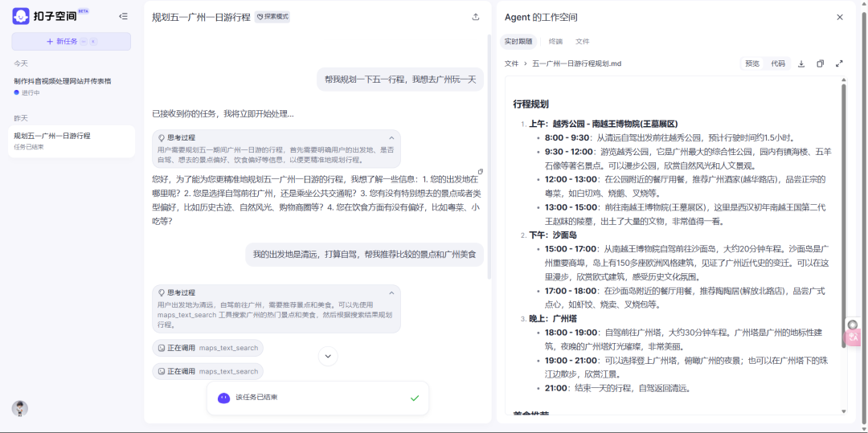
Task: Collapse the left sidebar
Action: pyautogui.click(x=124, y=17)
